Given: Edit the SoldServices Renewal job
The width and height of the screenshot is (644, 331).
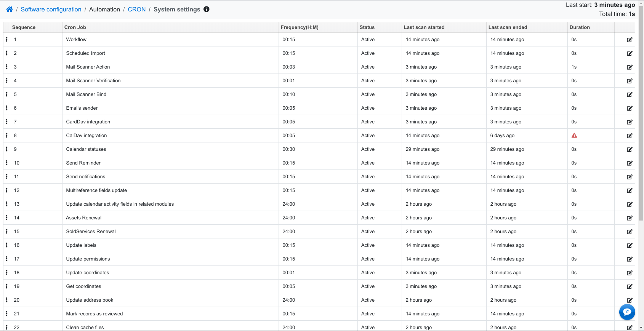Looking at the screenshot, I should (630, 232).
